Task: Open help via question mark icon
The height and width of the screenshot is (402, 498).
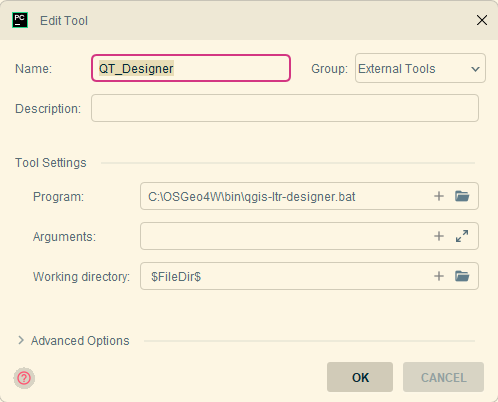Action: tap(24, 378)
